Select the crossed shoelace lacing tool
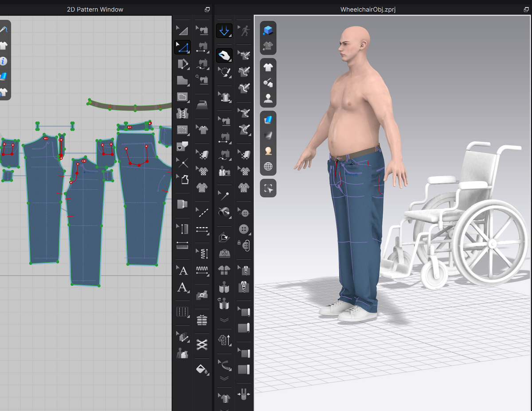 [x=202, y=344]
